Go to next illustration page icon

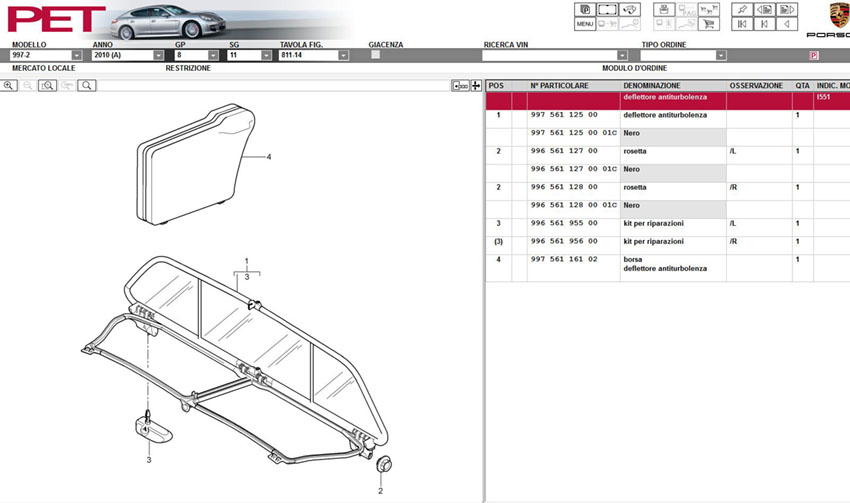[x=787, y=10]
